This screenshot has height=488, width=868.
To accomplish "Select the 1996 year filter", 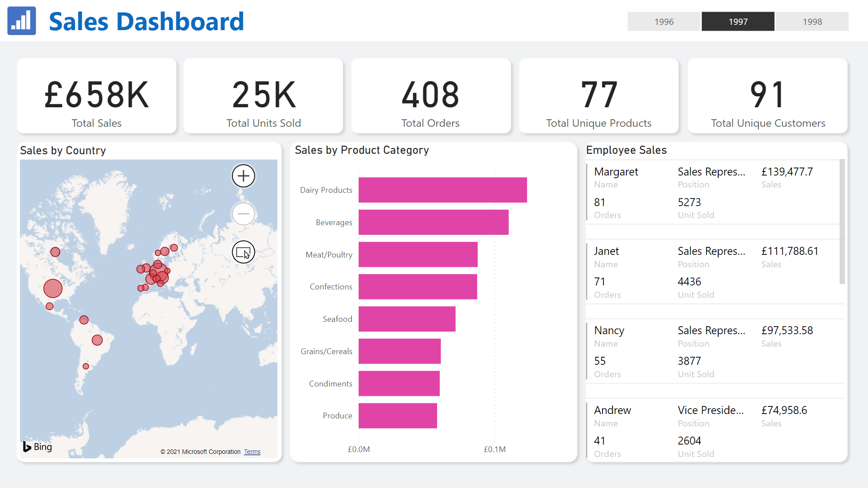I will (x=664, y=22).
